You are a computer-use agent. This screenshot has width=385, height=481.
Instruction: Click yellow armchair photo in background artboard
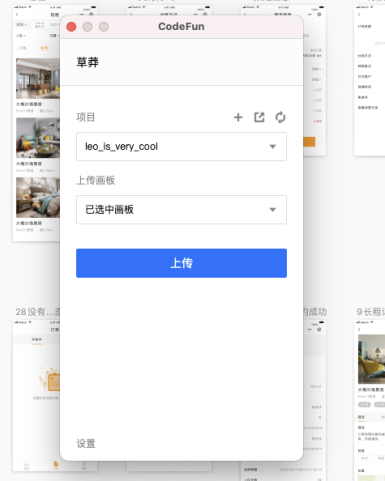pyautogui.click(x=371, y=359)
